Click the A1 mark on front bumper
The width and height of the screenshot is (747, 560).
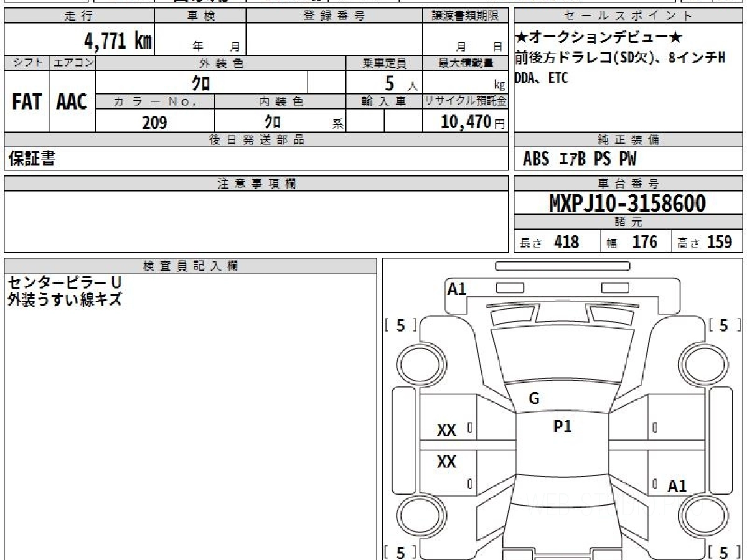coord(457,289)
